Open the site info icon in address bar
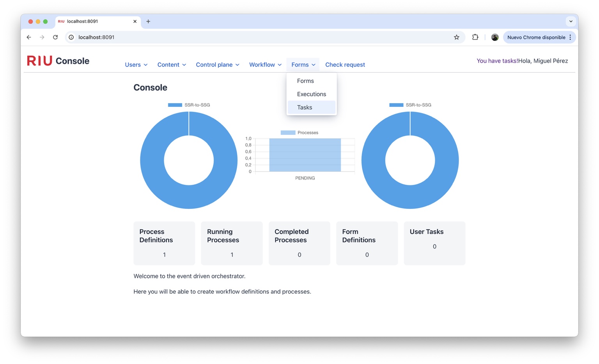 pyautogui.click(x=71, y=37)
